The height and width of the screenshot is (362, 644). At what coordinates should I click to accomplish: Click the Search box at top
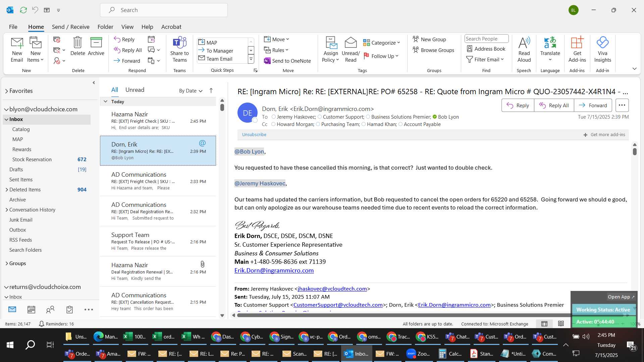pos(164,10)
